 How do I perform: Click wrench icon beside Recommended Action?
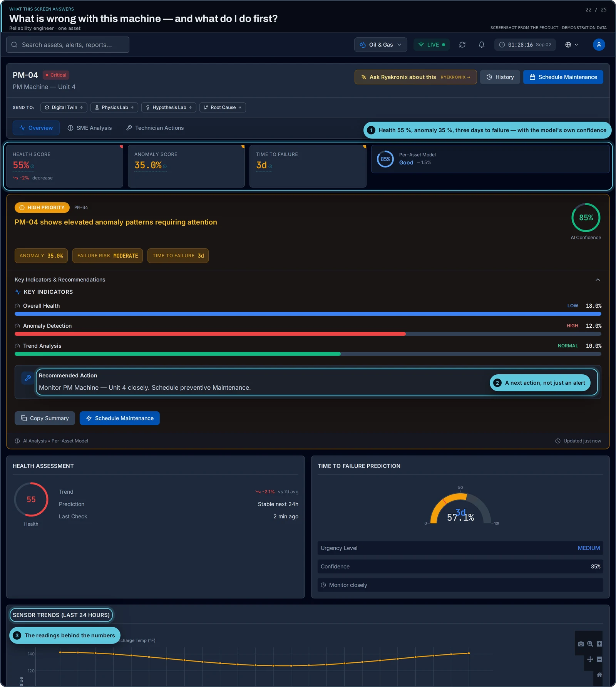point(28,378)
